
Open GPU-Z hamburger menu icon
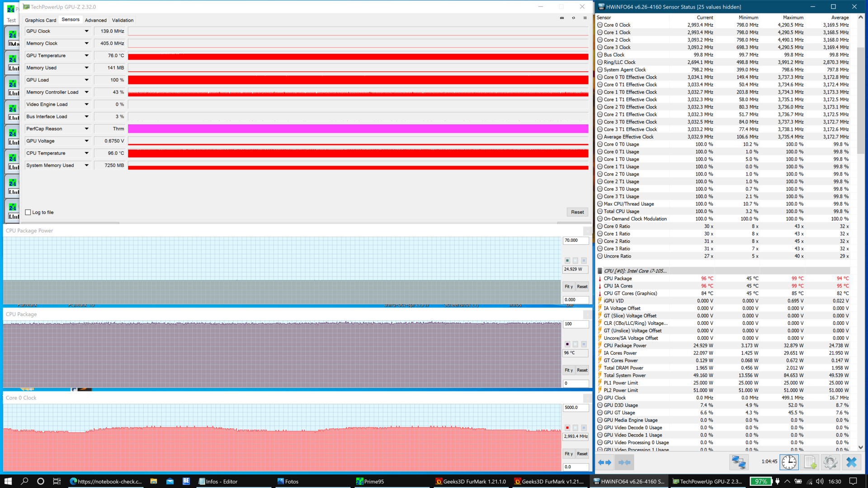click(x=585, y=18)
